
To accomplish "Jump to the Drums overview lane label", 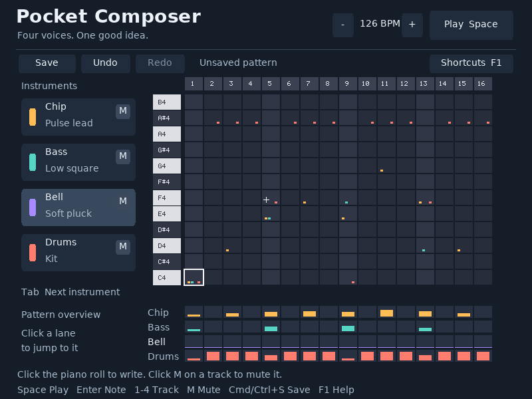I will coord(163,356).
